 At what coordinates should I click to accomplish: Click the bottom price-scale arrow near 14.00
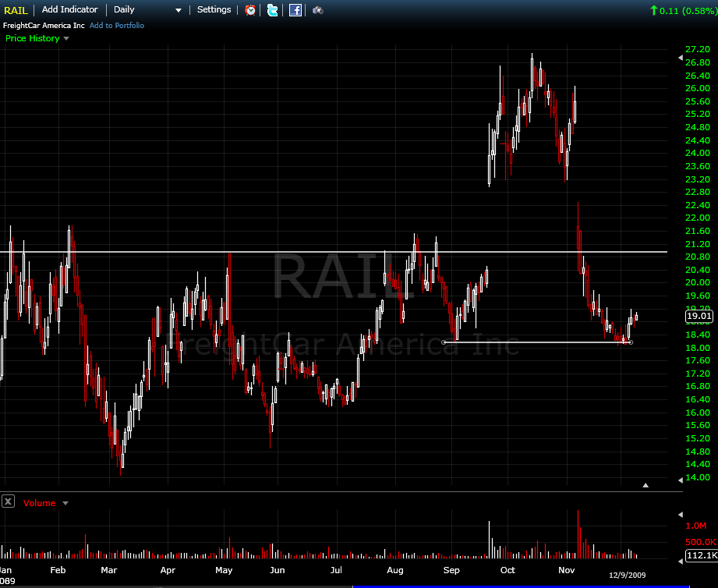[681, 480]
